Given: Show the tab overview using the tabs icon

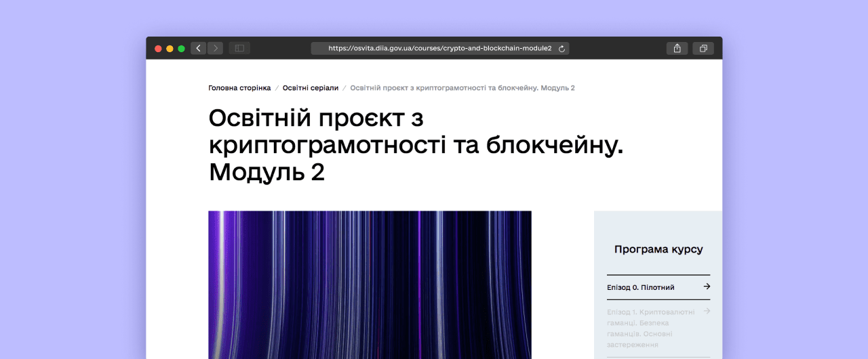Looking at the screenshot, I should point(703,48).
